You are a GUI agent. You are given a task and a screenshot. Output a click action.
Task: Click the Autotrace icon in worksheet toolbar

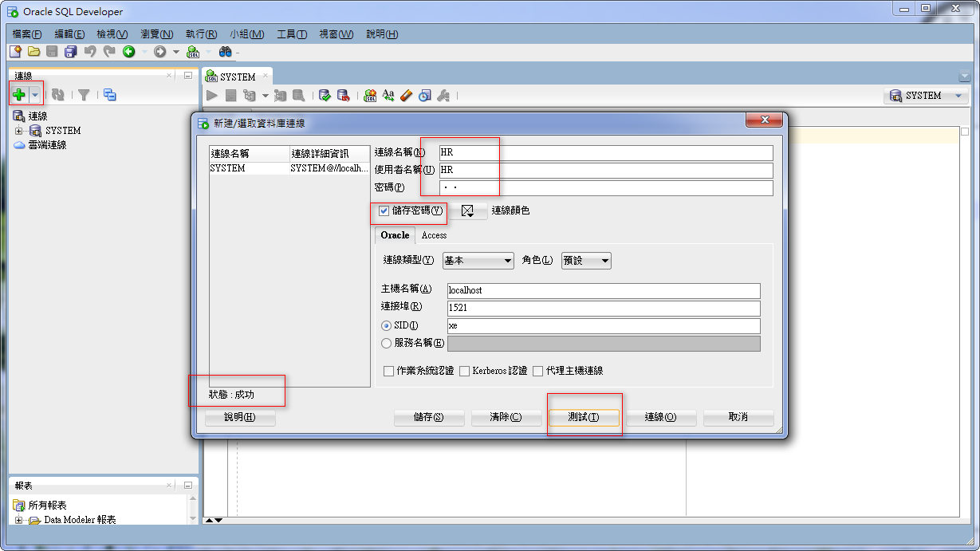tap(280, 96)
